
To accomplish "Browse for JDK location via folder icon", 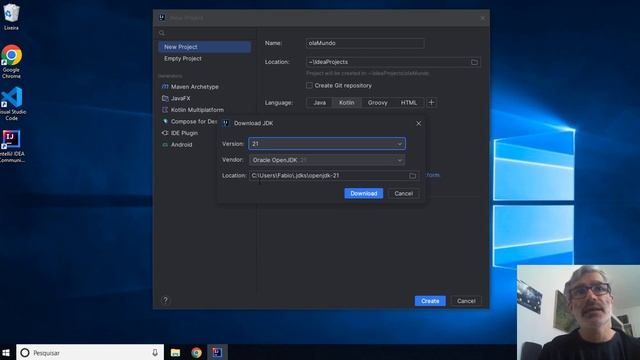I will tap(413, 176).
